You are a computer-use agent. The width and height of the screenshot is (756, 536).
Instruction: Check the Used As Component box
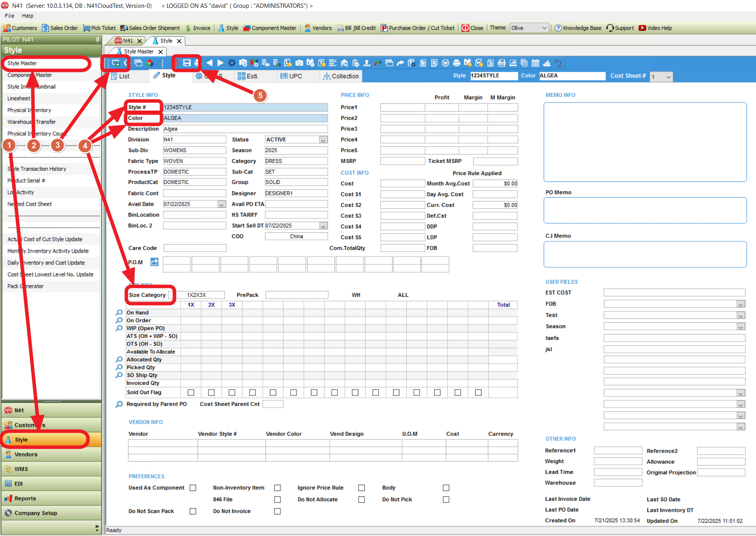pos(193,488)
